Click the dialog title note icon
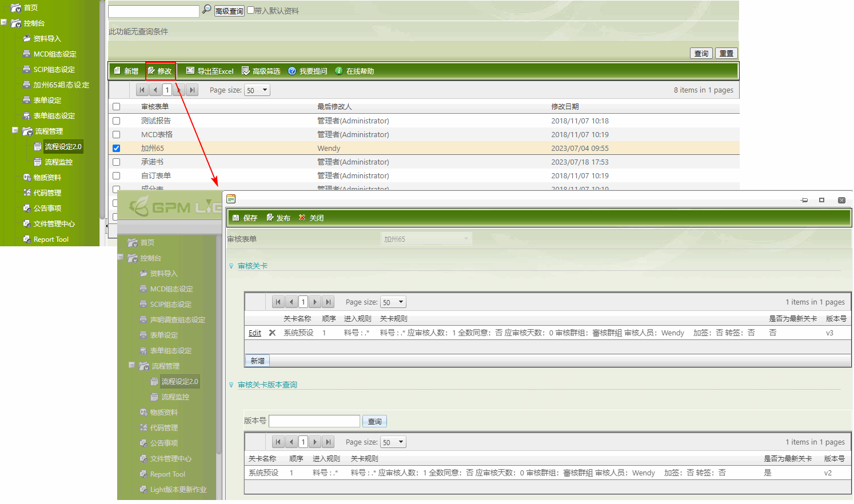 point(231,199)
